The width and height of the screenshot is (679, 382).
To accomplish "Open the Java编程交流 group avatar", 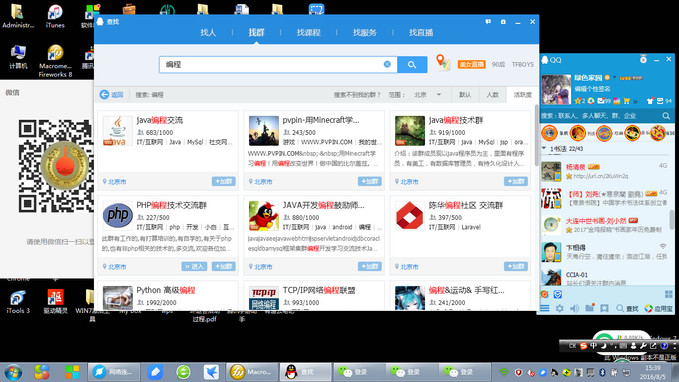I will pos(118,130).
